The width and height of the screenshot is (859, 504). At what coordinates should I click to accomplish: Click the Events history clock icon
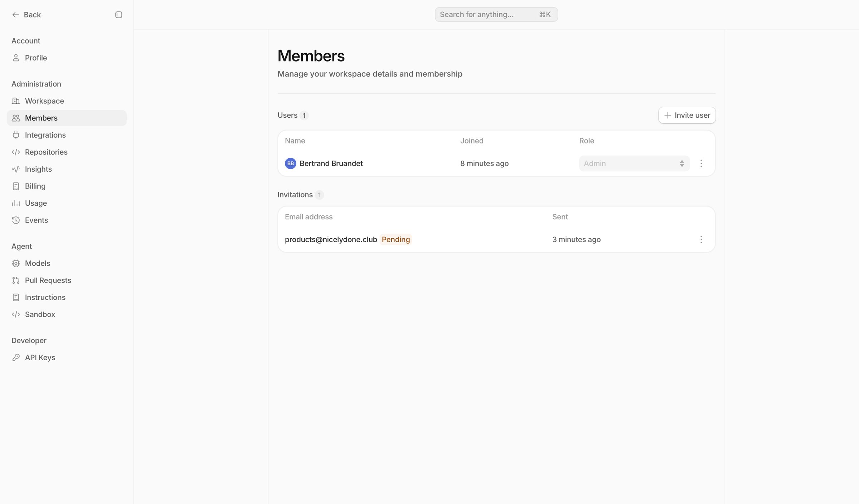point(16,220)
